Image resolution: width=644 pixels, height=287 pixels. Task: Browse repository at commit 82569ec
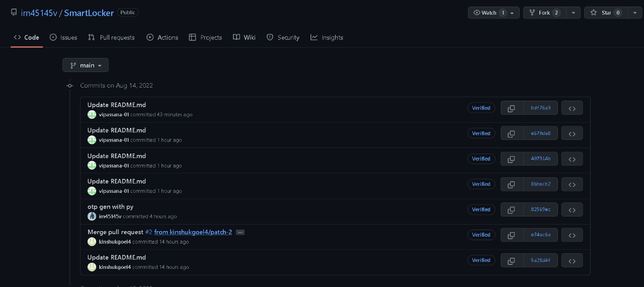point(572,209)
